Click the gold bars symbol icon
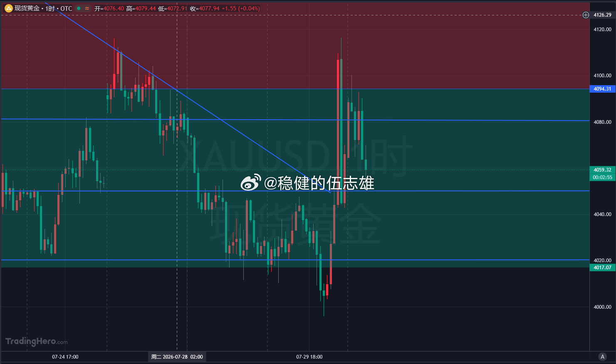This screenshot has width=616, height=364. 8,8
